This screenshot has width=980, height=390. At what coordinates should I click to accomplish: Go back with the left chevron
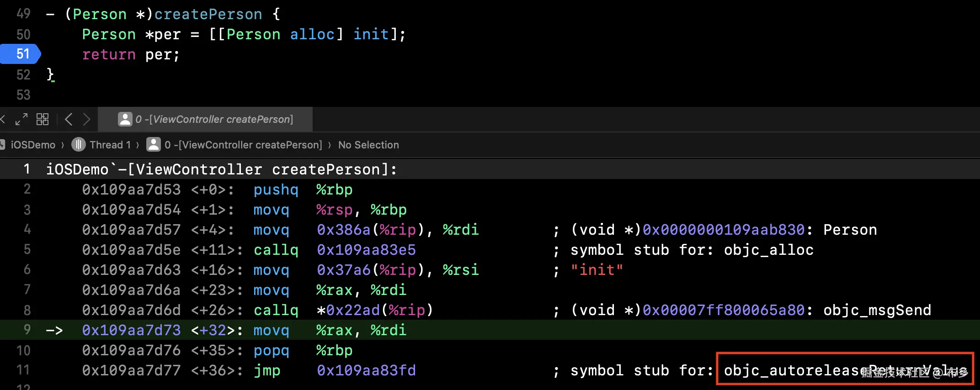tap(69, 119)
